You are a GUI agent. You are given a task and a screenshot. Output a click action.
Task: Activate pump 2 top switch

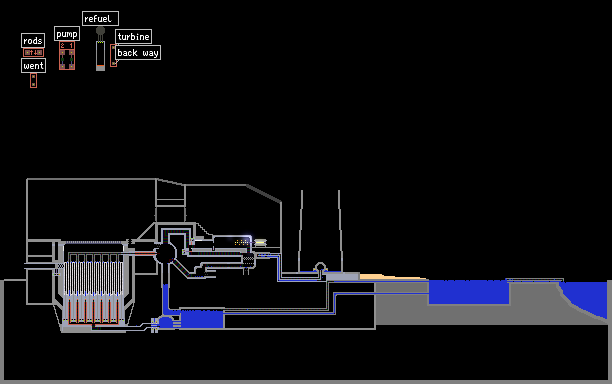(x=62, y=52)
